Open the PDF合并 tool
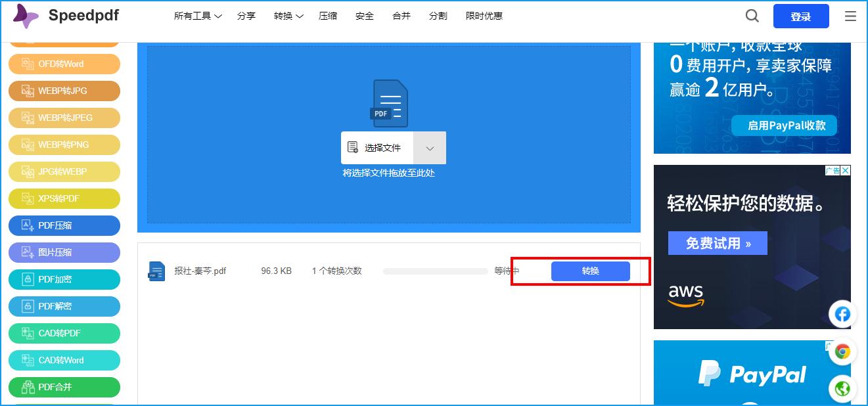The image size is (868, 406). pyautogui.click(x=64, y=387)
